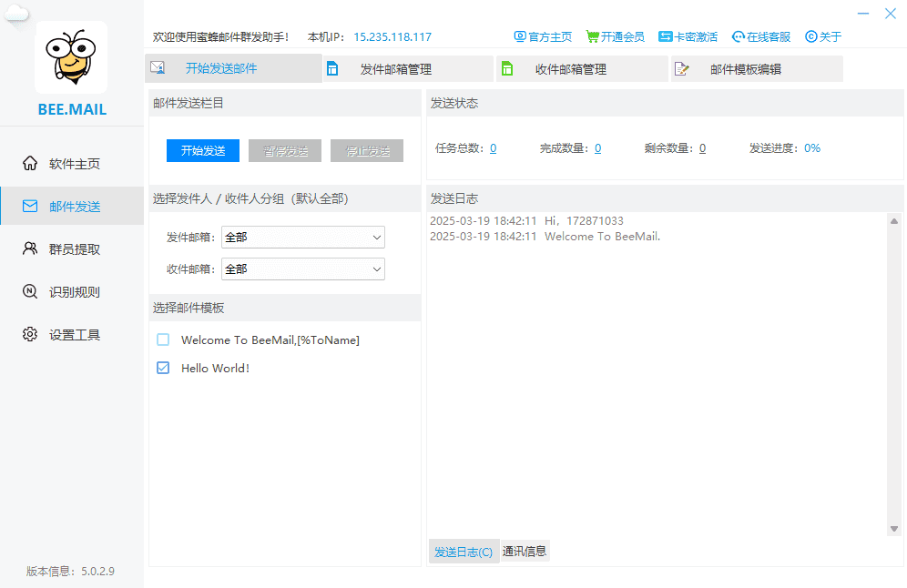Open 邮件发送 in the sidebar
The image size is (907, 588).
point(72,206)
